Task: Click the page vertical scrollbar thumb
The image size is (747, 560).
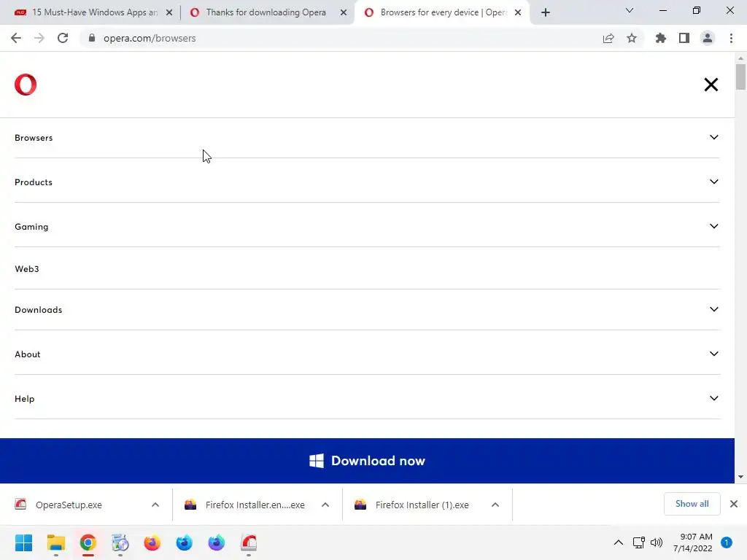Action: tap(740, 77)
